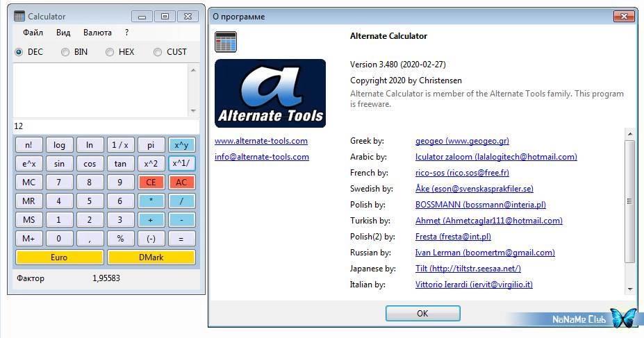Select the HEX number mode
Image resolution: width=644 pixels, height=338 pixels.
(120, 51)
